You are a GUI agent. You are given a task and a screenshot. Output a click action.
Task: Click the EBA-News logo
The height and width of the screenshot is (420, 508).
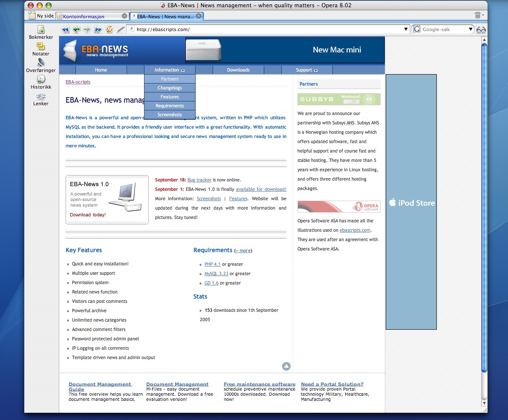[x=96, y=51]
